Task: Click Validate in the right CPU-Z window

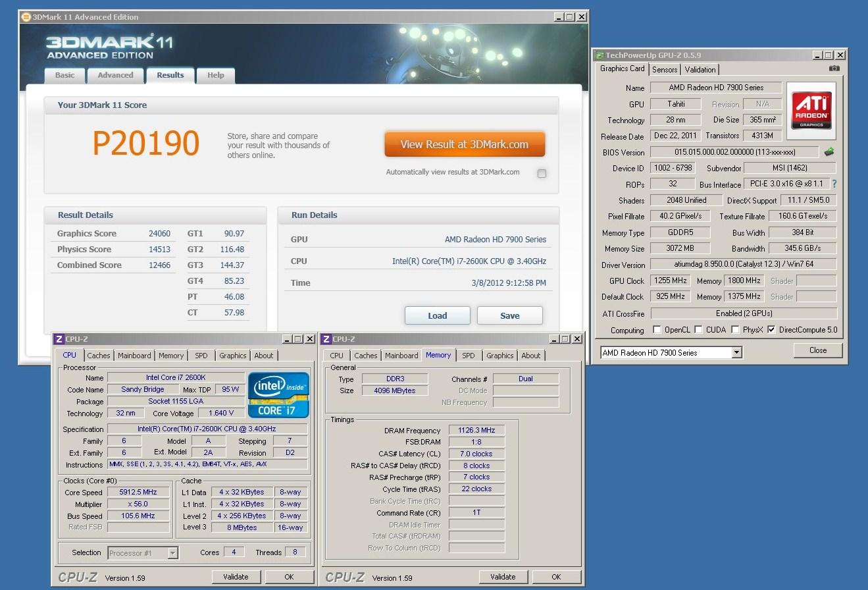Action: (x=503, y=577)
